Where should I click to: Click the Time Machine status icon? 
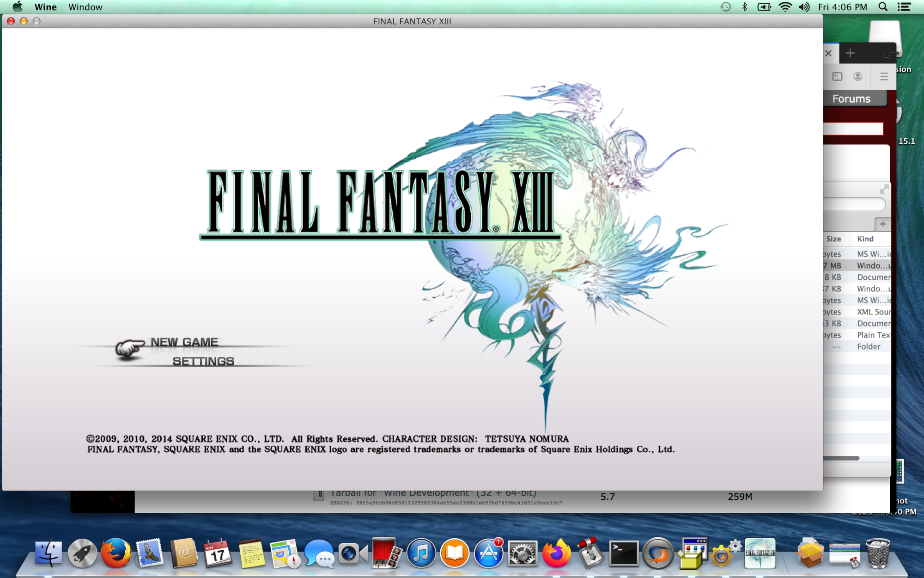[725, 7]
